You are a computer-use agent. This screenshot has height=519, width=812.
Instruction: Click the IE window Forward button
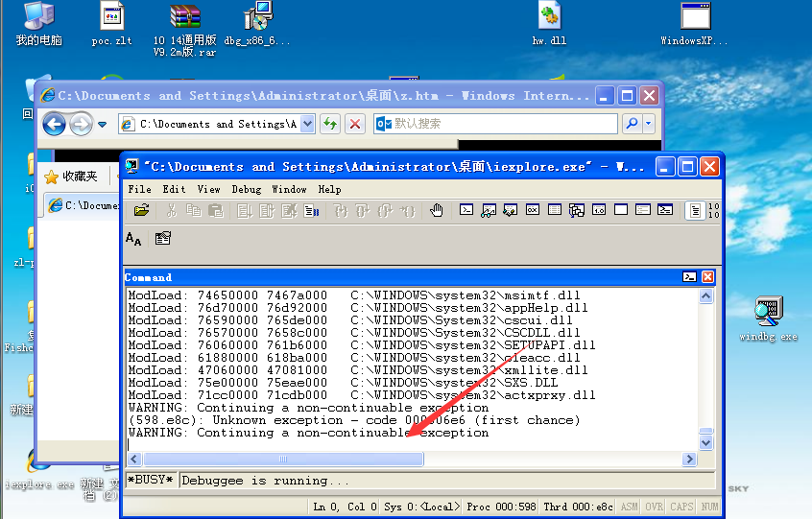(81, 124)
